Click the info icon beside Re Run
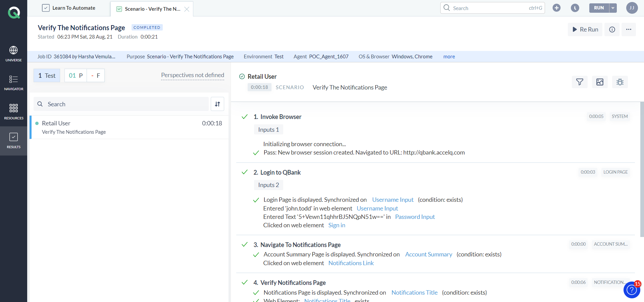The image size is (644, 302). [x=612, y=29]
